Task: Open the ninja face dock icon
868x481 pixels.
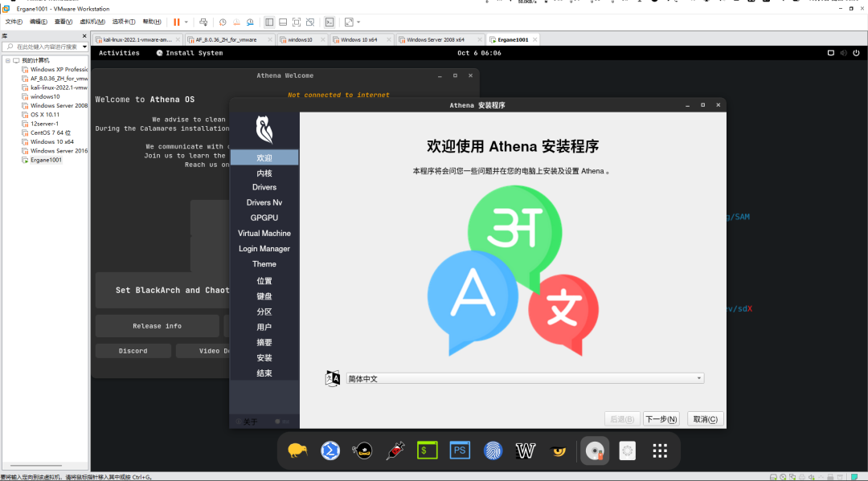Action: (x=362, y=451)
